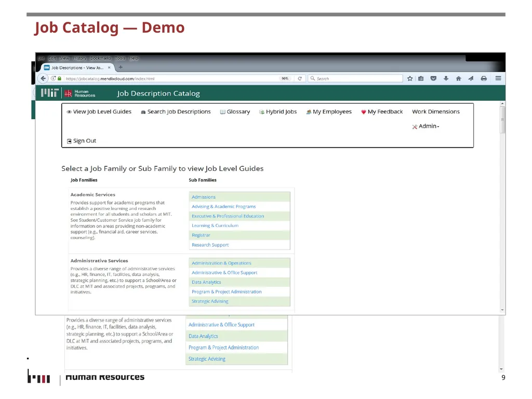Click the browser back arrow button
Viewport: 532px width, 399px height.
(43, 78)
